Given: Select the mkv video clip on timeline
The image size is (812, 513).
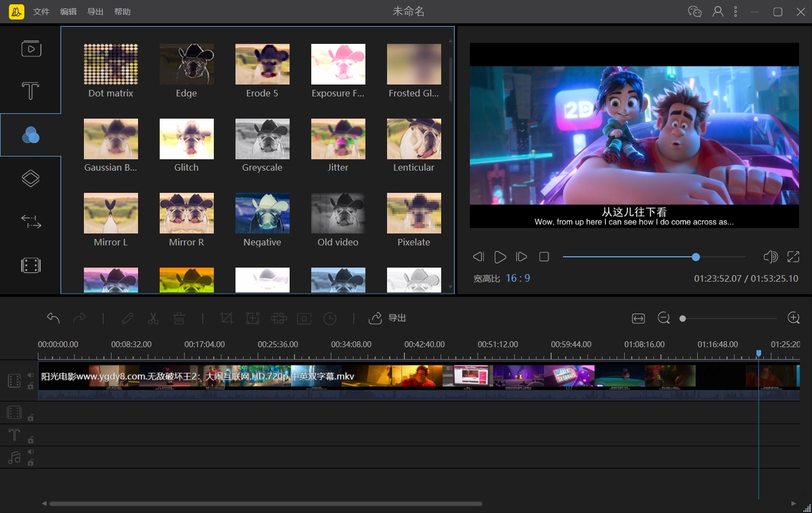Looking at the screenshot, I should 418,382.
